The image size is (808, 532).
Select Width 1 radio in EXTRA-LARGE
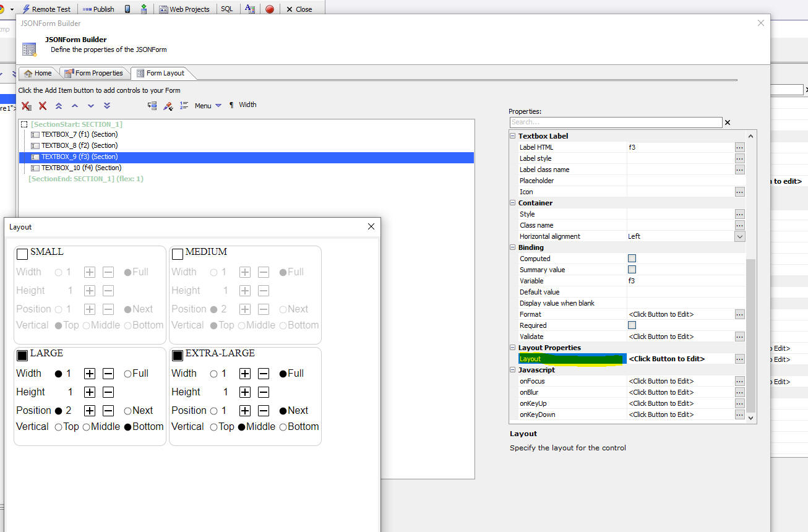(x=214, y=374)
